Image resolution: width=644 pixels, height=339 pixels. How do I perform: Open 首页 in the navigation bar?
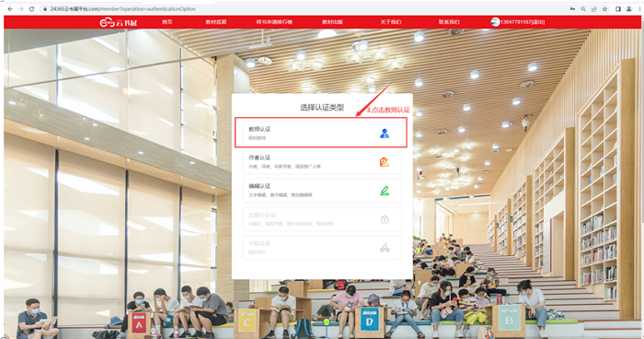click(x=167, y=22)
